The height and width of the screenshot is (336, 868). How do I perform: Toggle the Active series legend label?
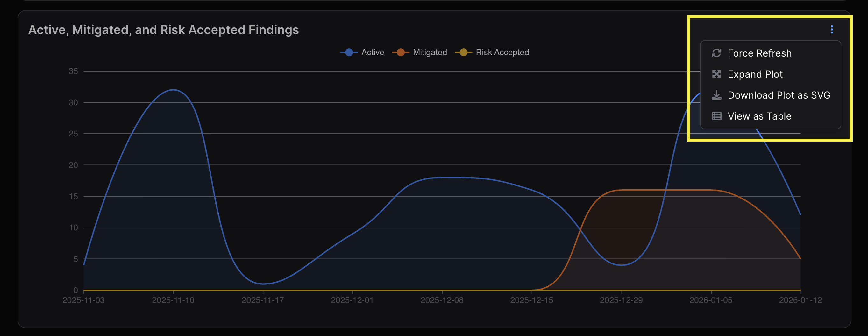[x=372, y=52]
